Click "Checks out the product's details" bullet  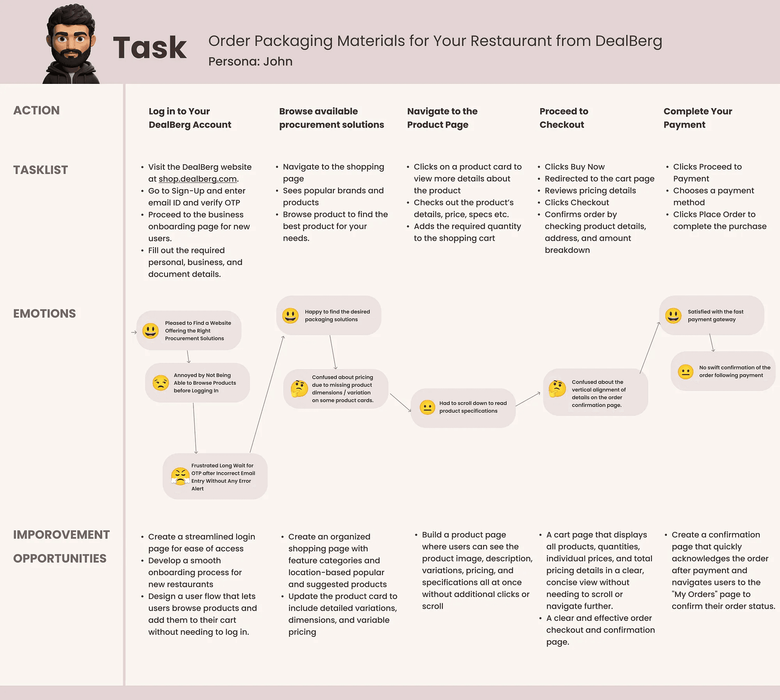click(x=464, y=208)
